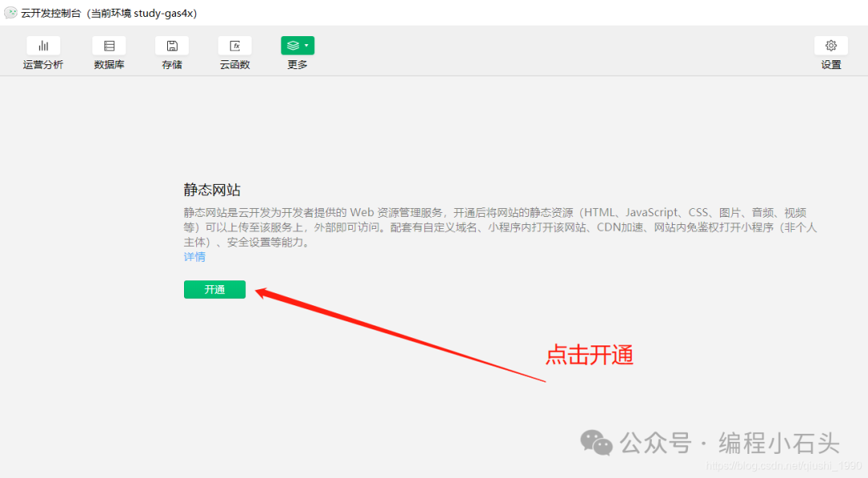Click the green 开通 button
Screen dimensions: 868x478
coord(215,289)
